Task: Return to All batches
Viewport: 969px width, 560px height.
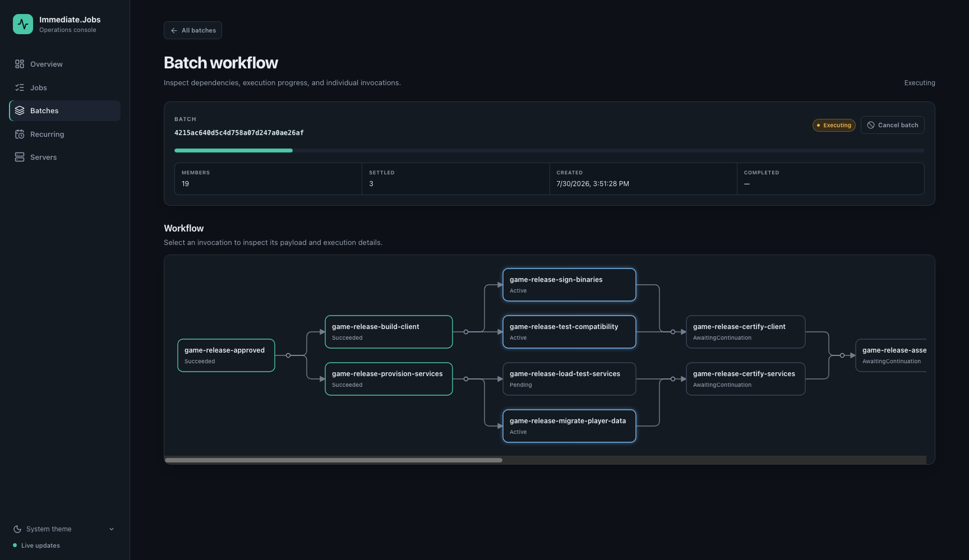Action: [193, 30]
